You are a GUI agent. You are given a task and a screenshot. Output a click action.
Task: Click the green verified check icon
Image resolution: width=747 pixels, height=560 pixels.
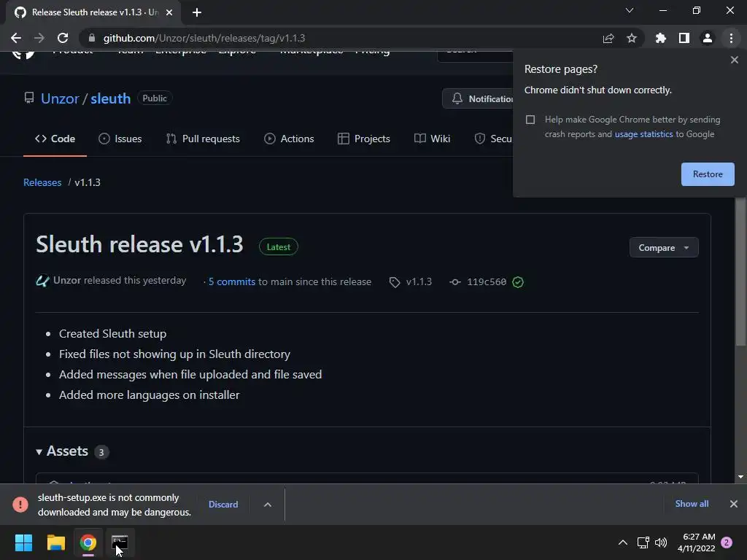point(518,282)
